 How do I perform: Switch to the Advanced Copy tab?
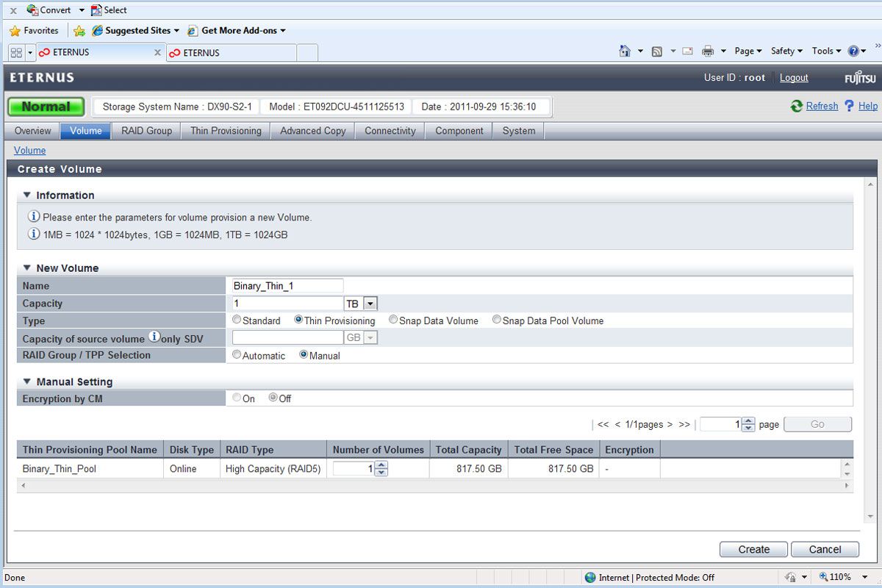pos(312,131)
